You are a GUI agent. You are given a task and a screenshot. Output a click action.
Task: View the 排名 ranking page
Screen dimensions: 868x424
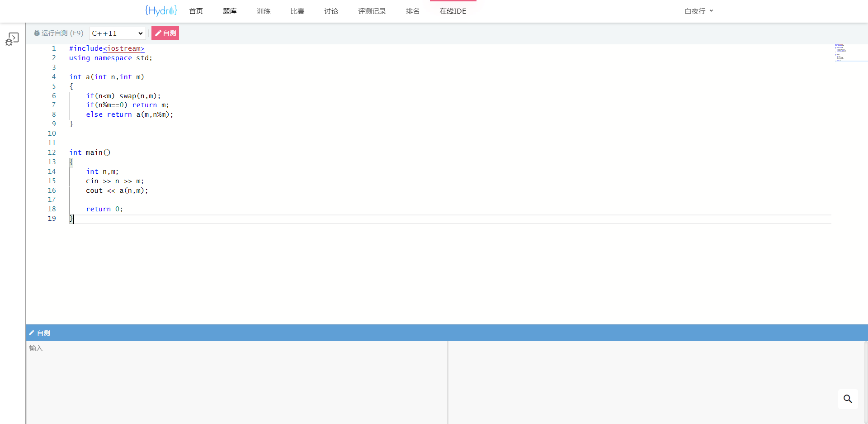412,11
